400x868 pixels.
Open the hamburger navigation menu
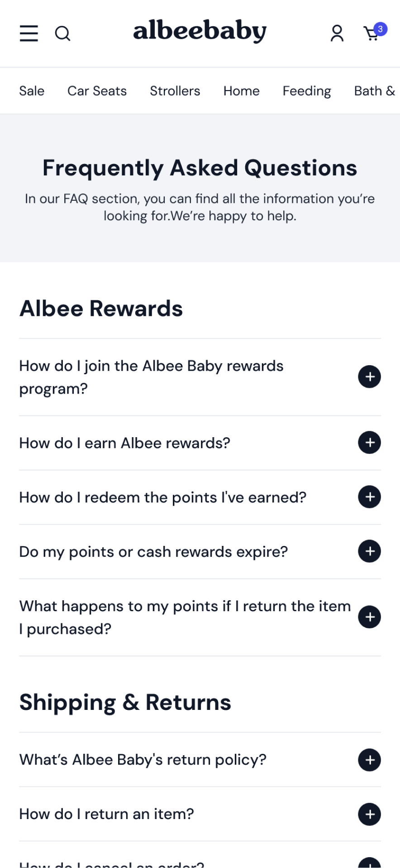[29, 33]
